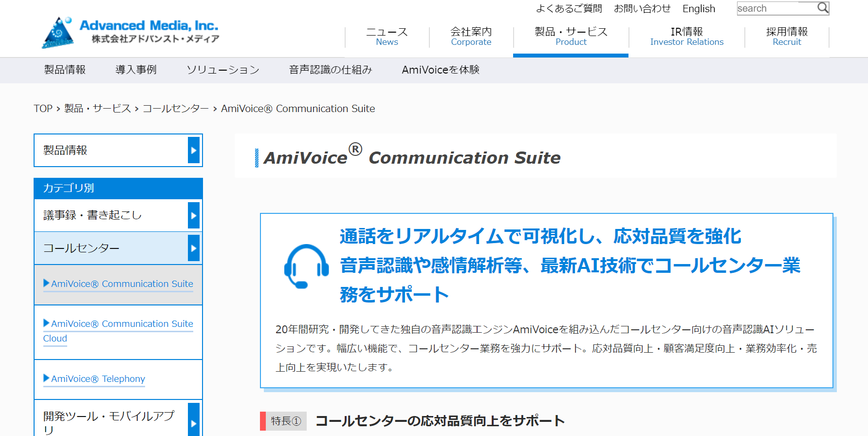This screenshot has width=868, height=436.
Task: Go to TOP in breadcrumb
Action: [x=43, y=109]
